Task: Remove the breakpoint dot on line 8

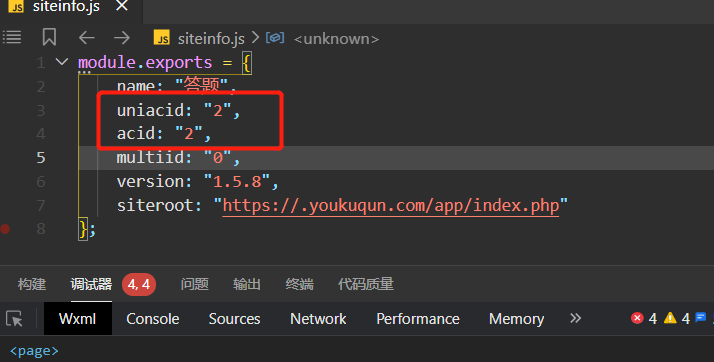Action: [5, 229]
